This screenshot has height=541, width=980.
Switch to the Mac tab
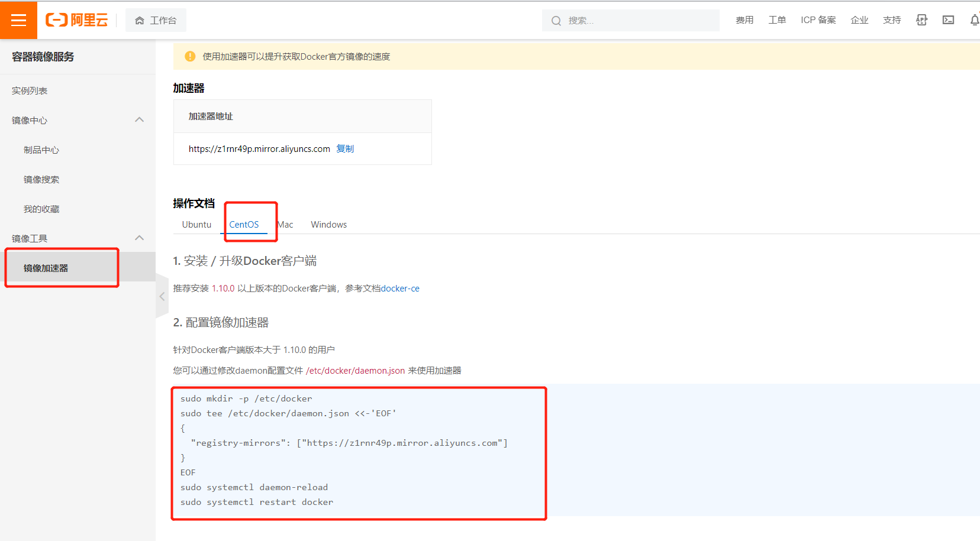[285, 225]
